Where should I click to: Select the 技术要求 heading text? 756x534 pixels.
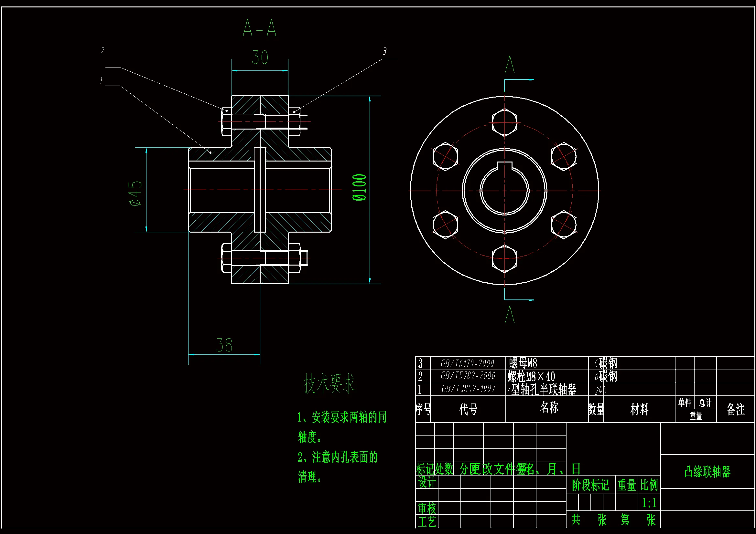click(x=329, y=384)
